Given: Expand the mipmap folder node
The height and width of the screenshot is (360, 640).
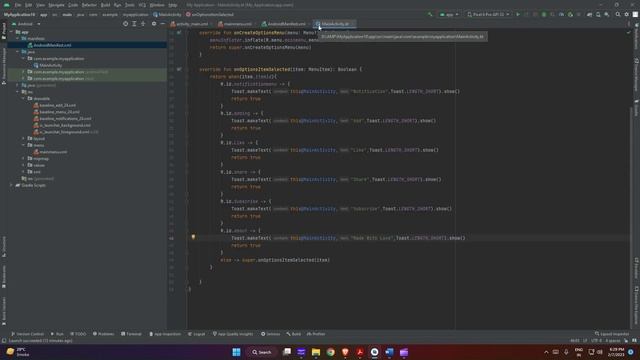Looking at the screenshot, I should 24,158.
